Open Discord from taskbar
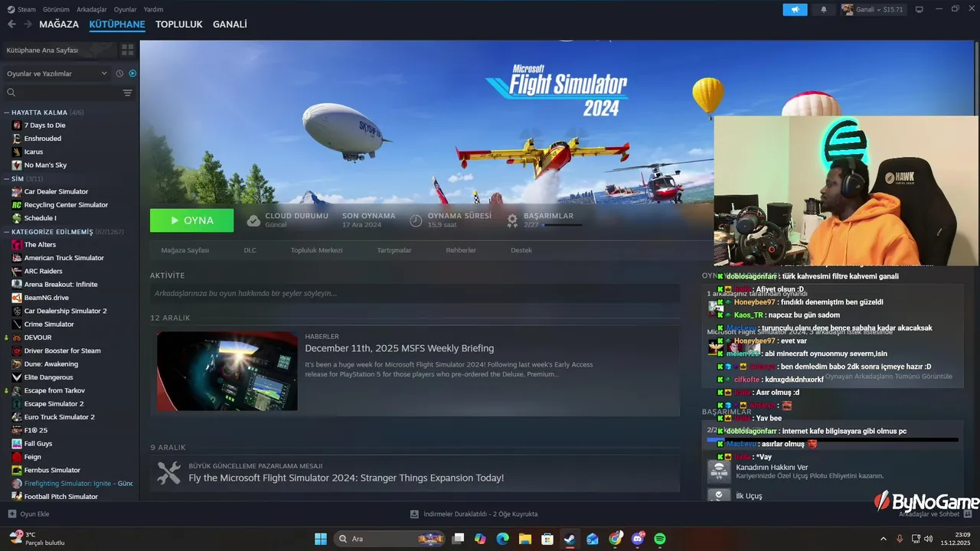This screenshot has height=551, width=980. (x=638, y=539)
